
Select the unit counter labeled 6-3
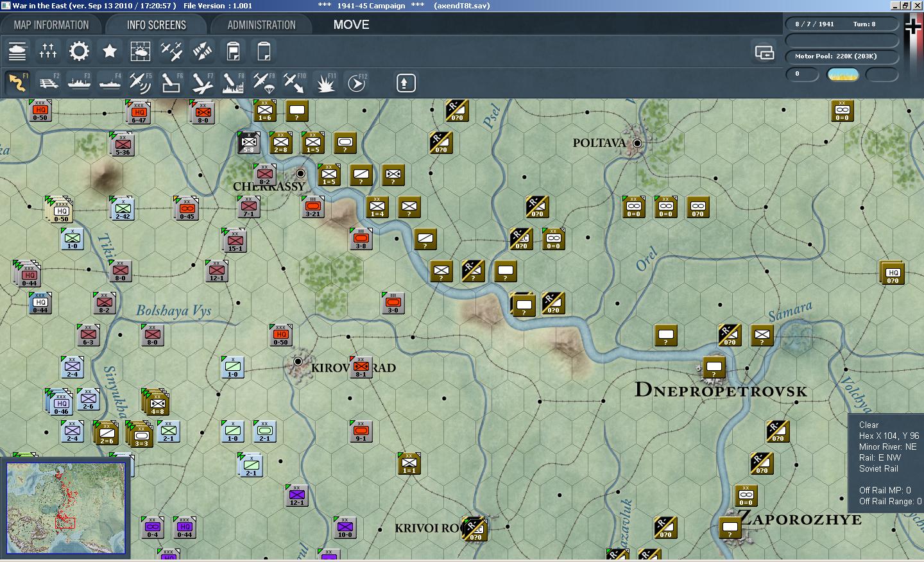(x=89, y=335)
